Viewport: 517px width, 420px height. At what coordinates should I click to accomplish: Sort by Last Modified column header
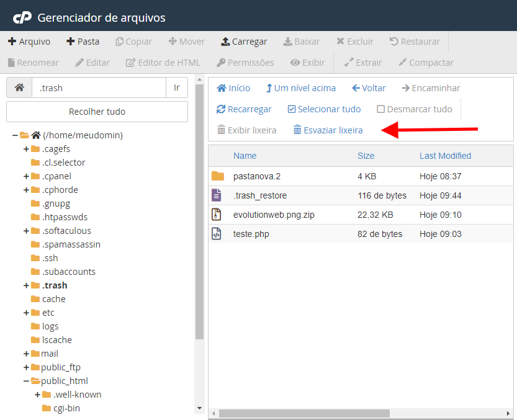point(445,156)
